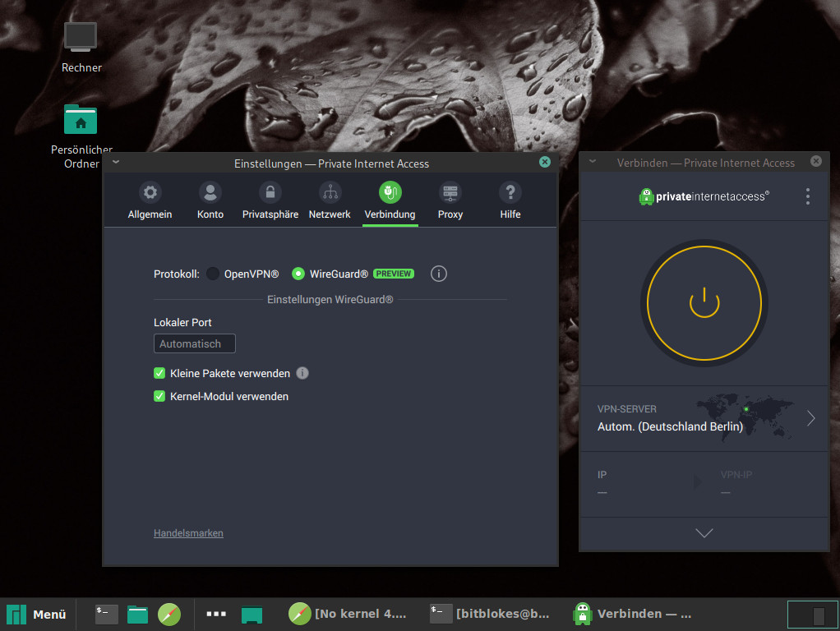The height and width of the screenshot is (631, 840).
Task: Open the Proxy settings tab
Action: 450,201
